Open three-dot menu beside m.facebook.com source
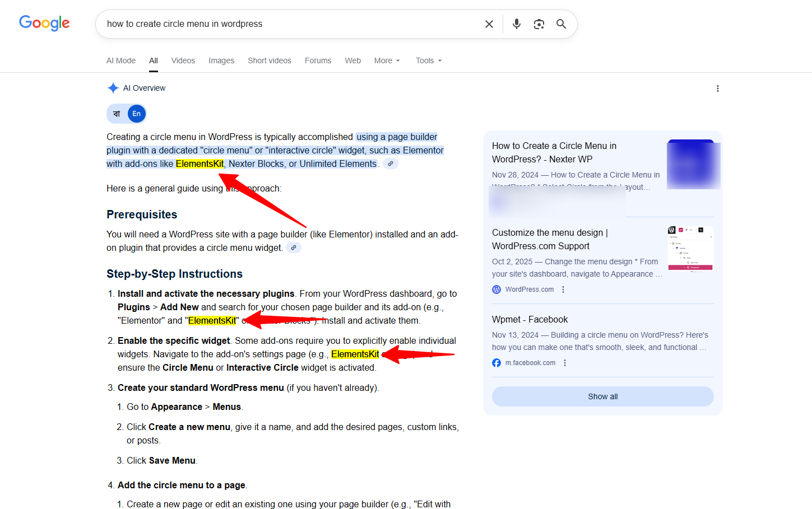Screen dimensions: 812x509 [x=565, y=363]
